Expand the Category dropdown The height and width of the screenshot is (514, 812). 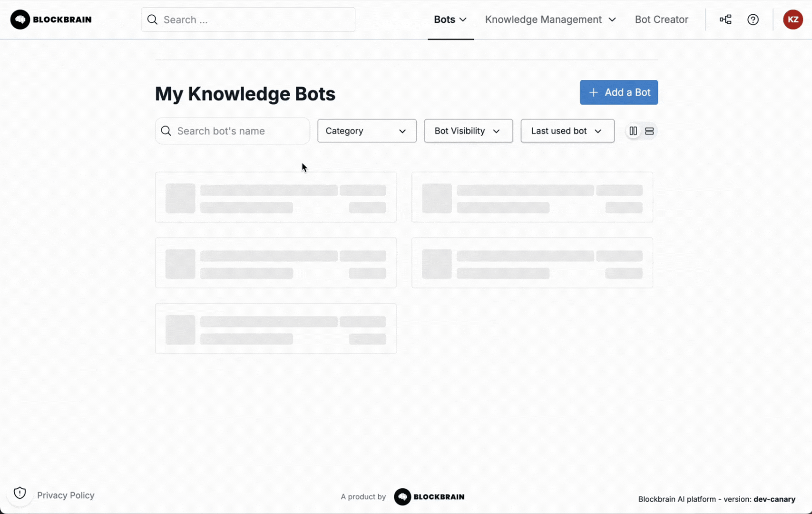pyautogui.click(x=366, y=131)
